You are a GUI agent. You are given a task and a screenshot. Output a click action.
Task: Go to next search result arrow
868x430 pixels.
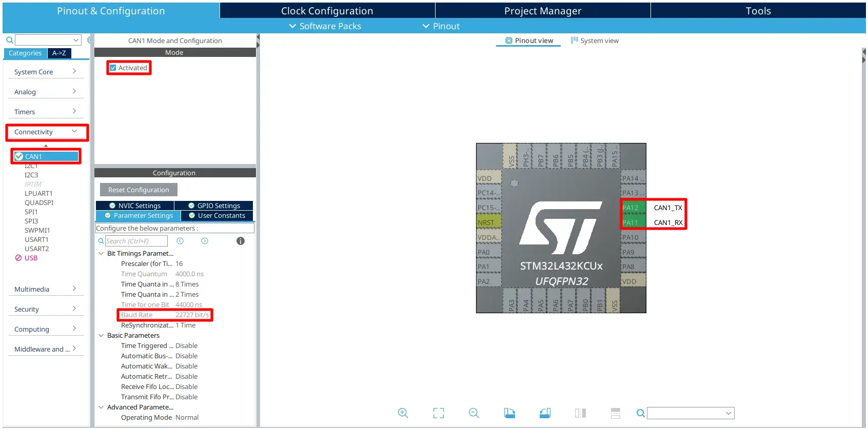pyautogui.click(x=205, y=241)
